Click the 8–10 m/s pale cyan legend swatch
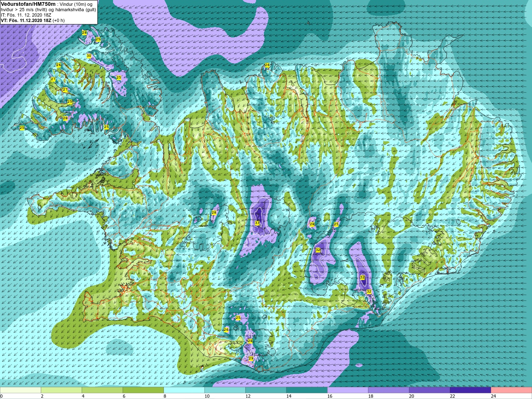Viewport: 532px width, 399px height. 184,390
